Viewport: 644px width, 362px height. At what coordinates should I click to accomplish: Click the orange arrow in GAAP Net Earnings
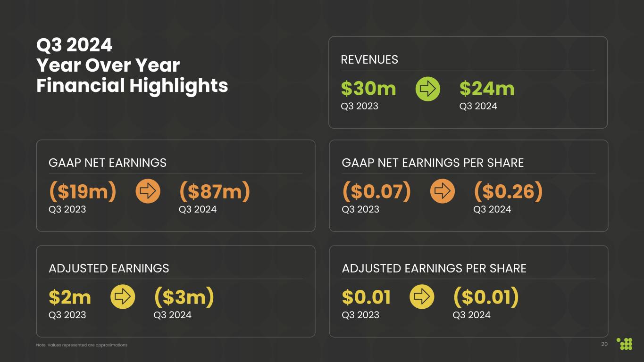coord(148,191)
